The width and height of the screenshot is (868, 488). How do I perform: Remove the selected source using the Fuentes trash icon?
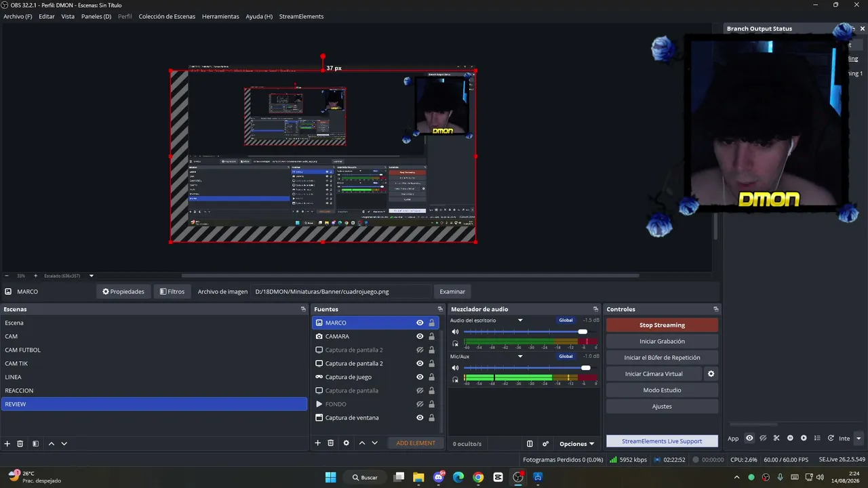coord(331,443)
